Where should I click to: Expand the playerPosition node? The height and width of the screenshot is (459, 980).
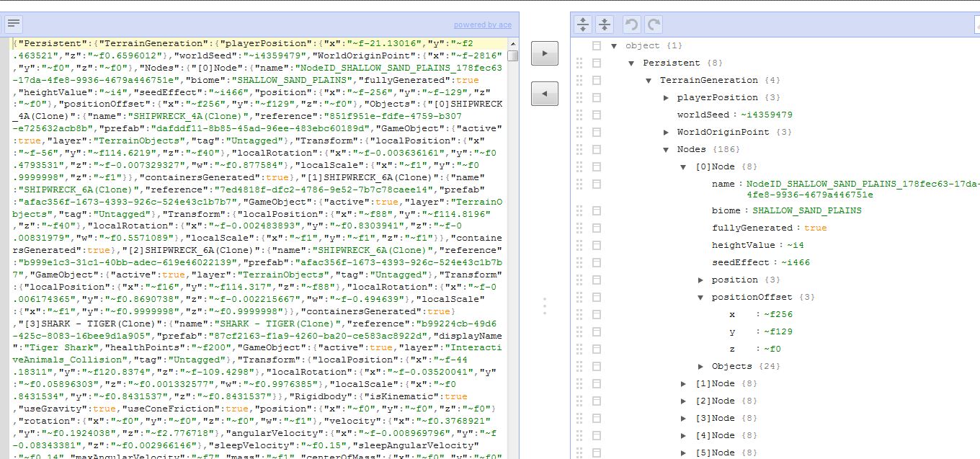[x=667, y=97]
